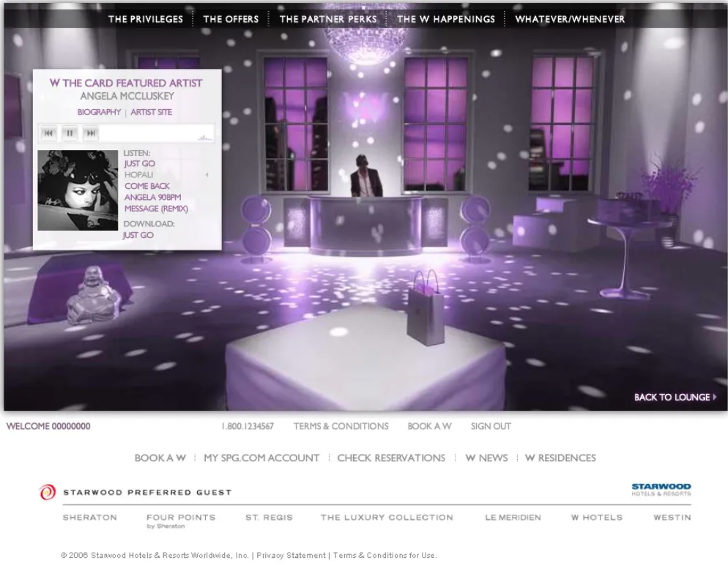Image resolution: width=728 pixels, height=574 pixels.
Task: Skip to the previous track
Action: [x=48, y=133]
